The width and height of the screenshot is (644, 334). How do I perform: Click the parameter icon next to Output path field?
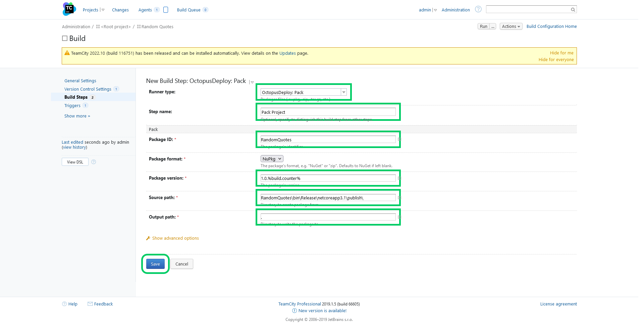399,217
